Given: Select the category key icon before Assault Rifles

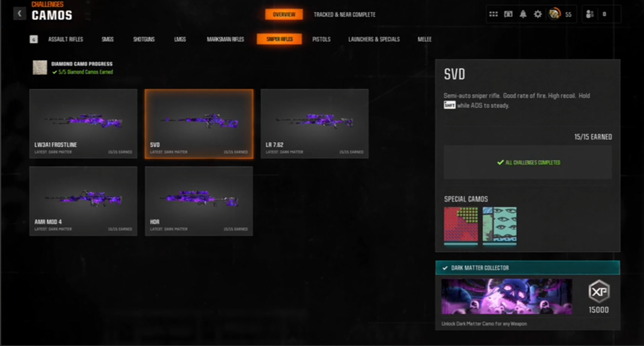Looking at the screenshot, I should pyautogui.click(x=34, y=39).
